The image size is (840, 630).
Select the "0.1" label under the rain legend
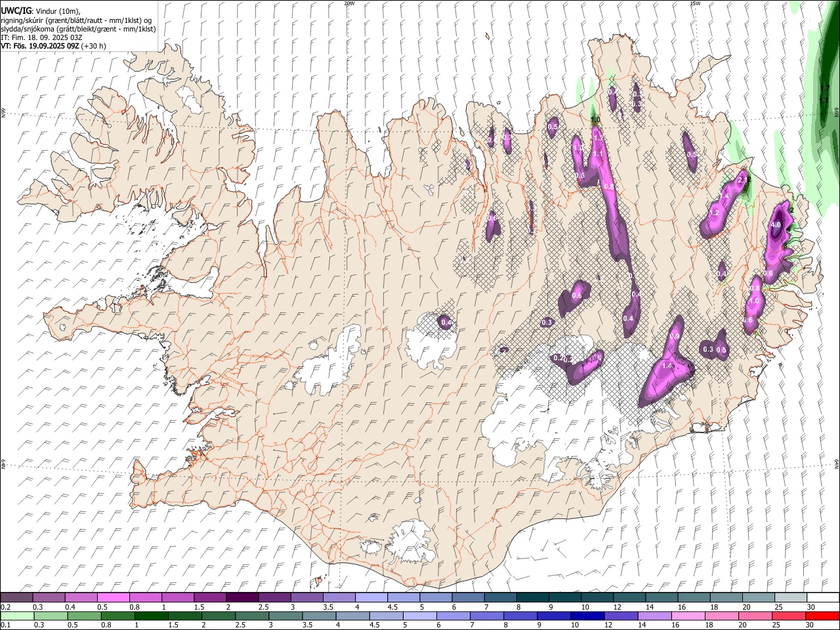(6, 625)
